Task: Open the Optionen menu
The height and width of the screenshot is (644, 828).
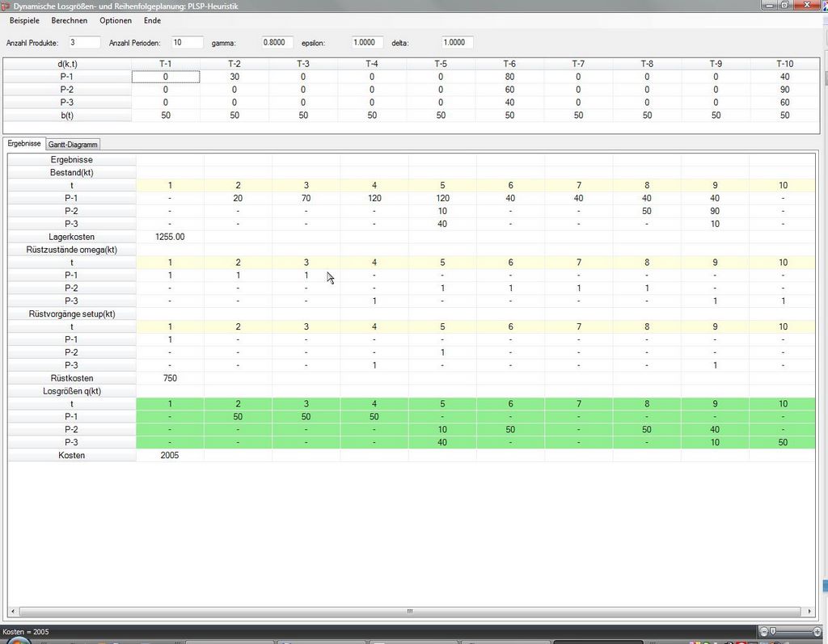Action: 116,20
